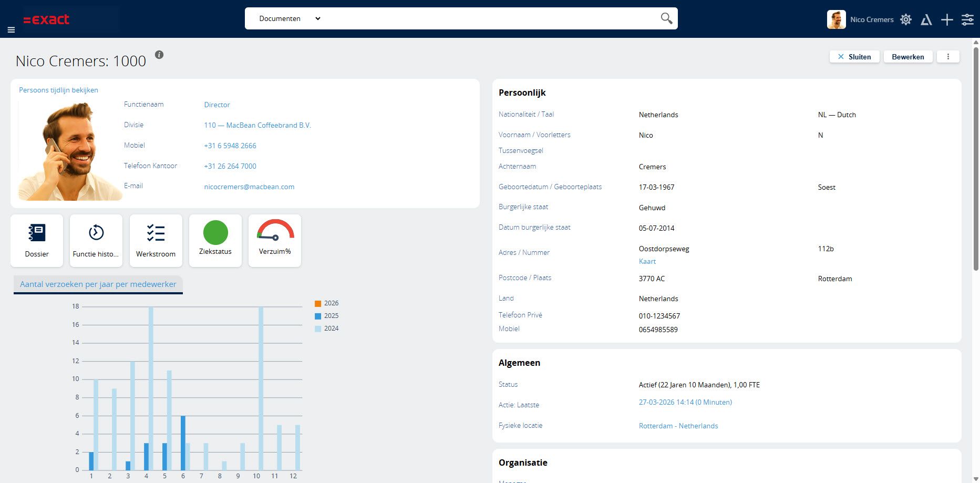This screenshot has width=980, height=483.
Task: Open Persoons tijdlijn bekijken link
Action: (58, 90)
